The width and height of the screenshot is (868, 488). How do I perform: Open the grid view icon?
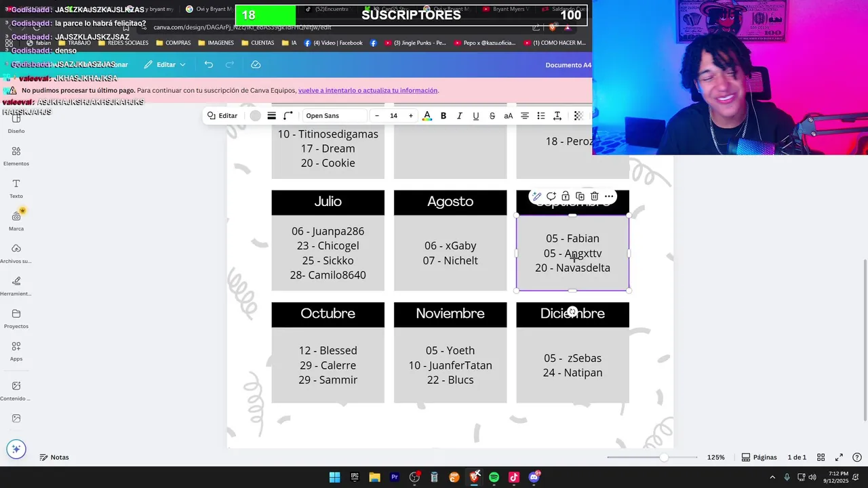pyautogui.click(x=821, y=457)
